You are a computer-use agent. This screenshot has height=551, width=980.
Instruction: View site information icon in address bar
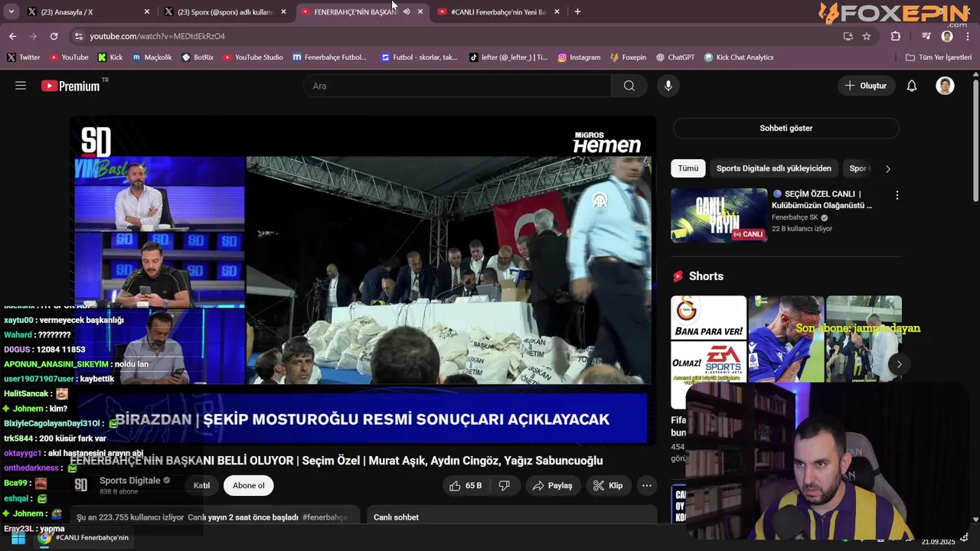(x=78, y=36)
